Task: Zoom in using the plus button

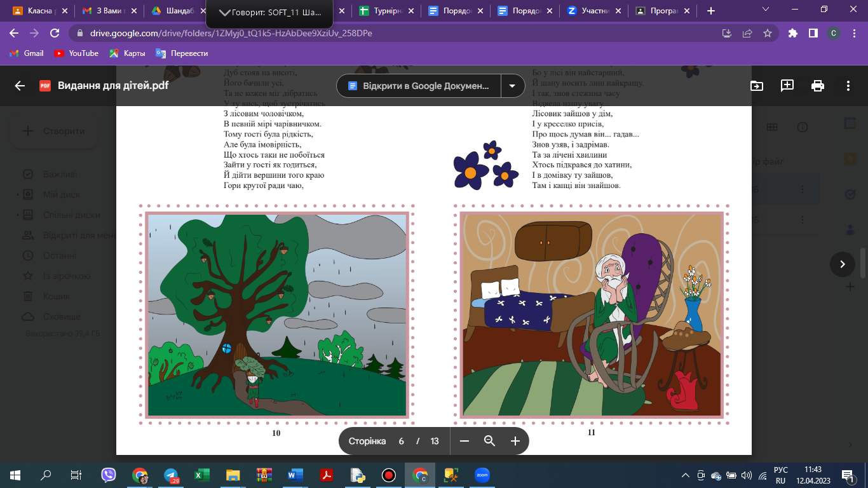Action: click(515, 441)
